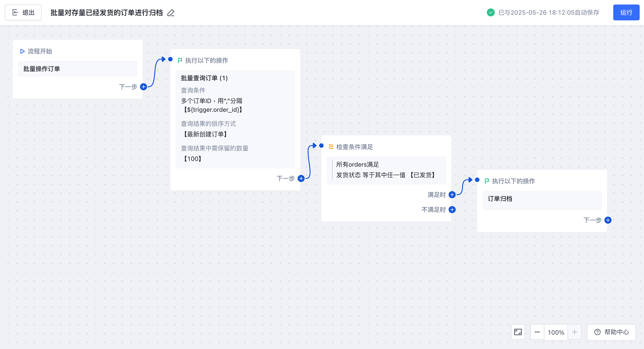Fit canvas to screen icon
644x349 pixels.
[518, 332]
